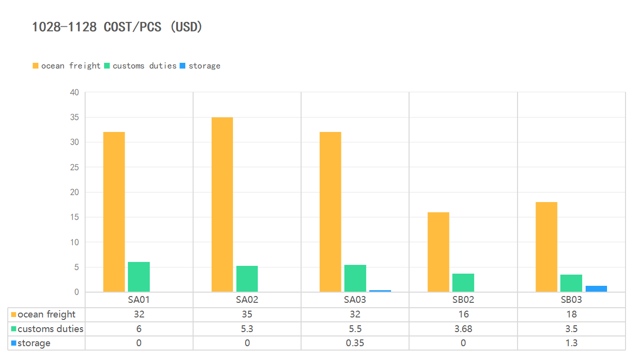Click the storage legend entry
644x353 pixels.
[200, 66]
